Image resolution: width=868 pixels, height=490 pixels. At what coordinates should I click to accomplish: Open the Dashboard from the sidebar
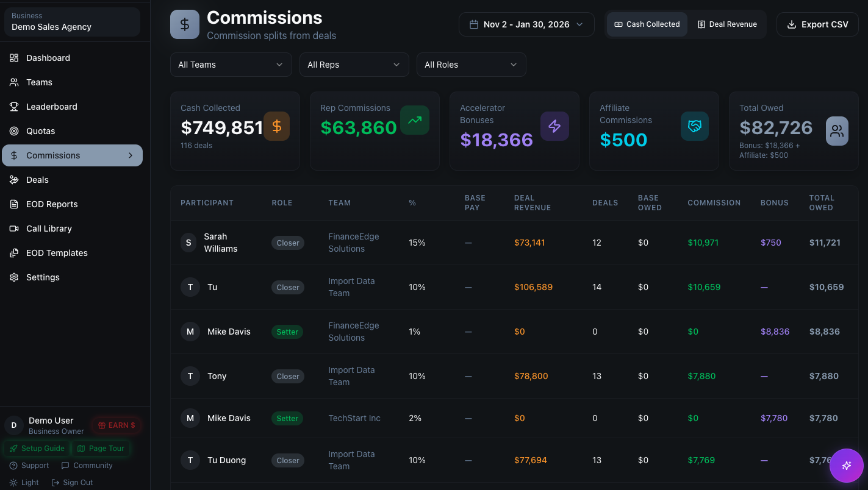coord(49,57)
